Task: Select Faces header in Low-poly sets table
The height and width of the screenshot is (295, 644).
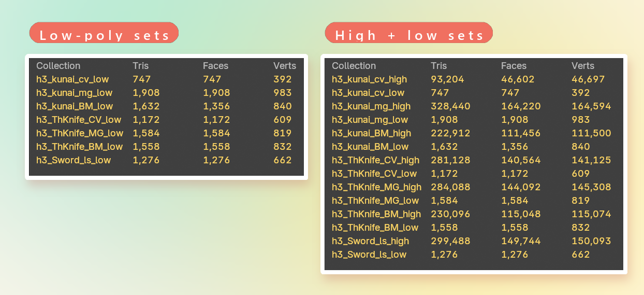Action: pos(215,66)
